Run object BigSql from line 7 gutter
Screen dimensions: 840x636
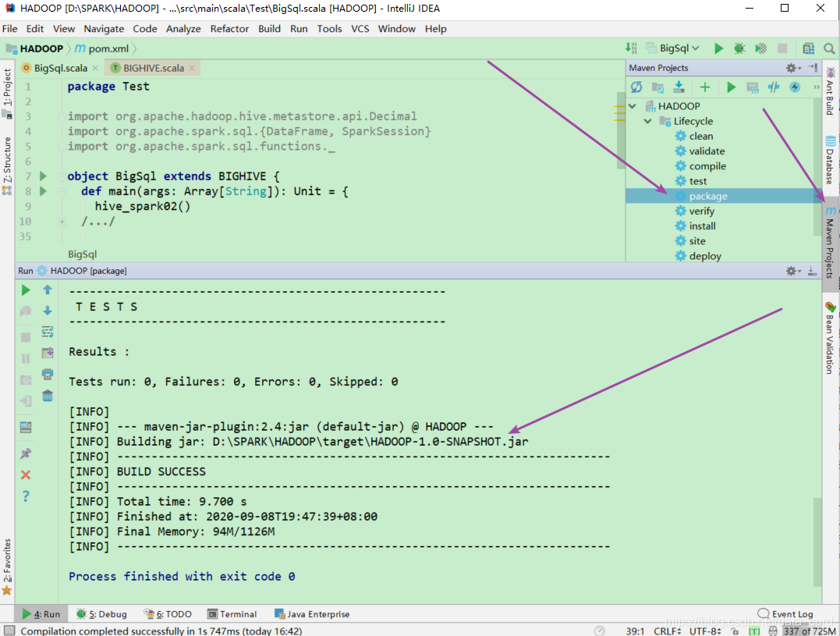(x=44, y=176)
